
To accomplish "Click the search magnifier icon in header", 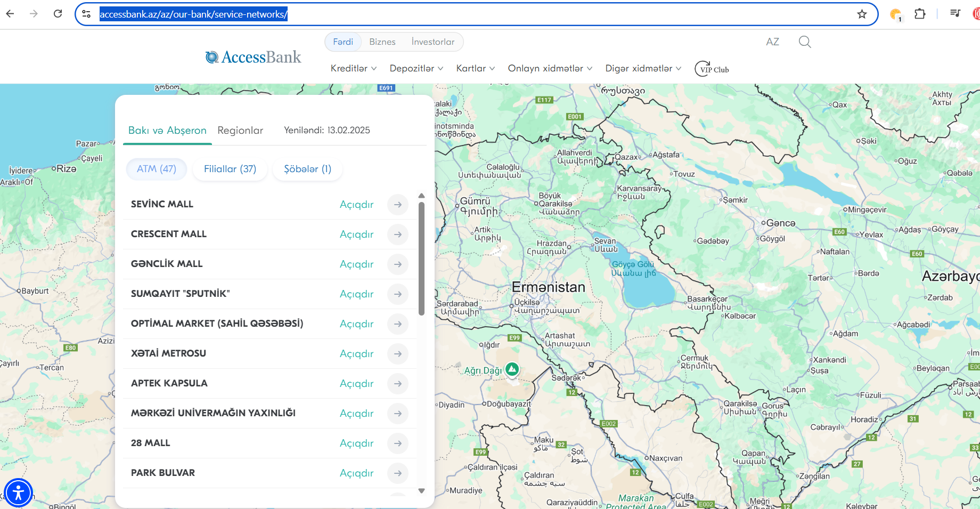I will coord(805,42).
